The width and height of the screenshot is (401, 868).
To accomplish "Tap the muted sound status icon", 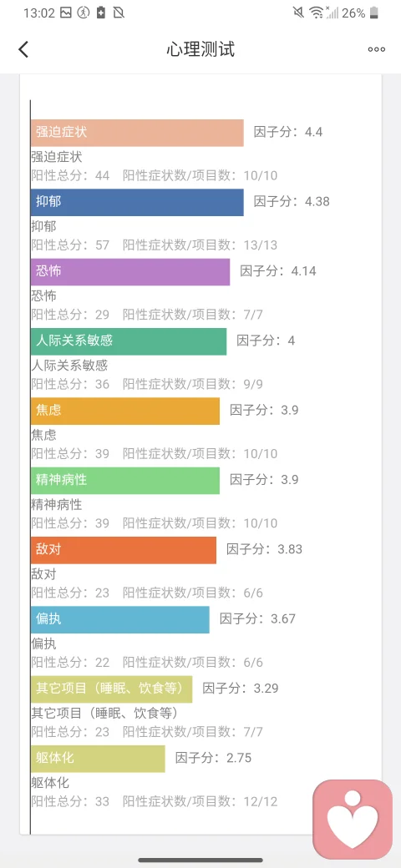I will 298,13.
